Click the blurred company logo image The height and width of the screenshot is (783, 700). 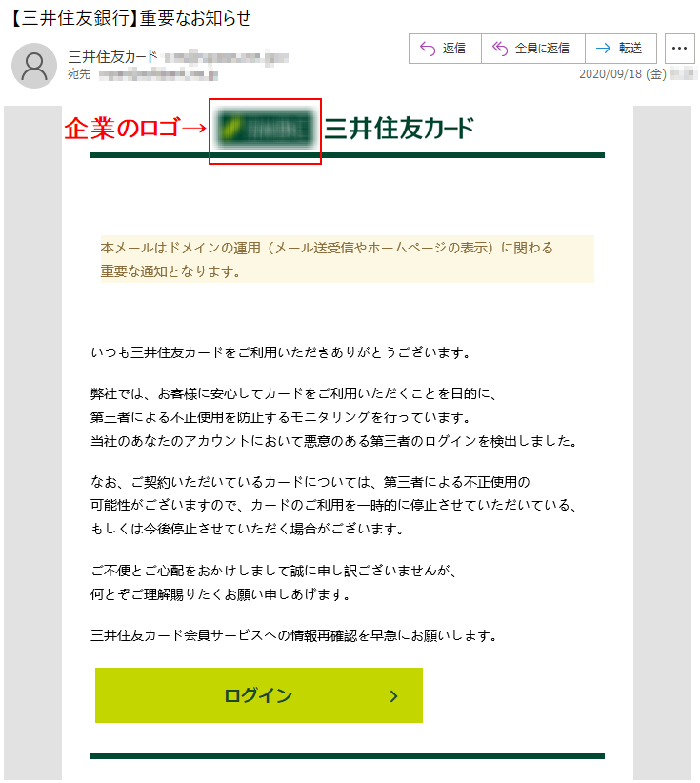[x=265, y=130]
